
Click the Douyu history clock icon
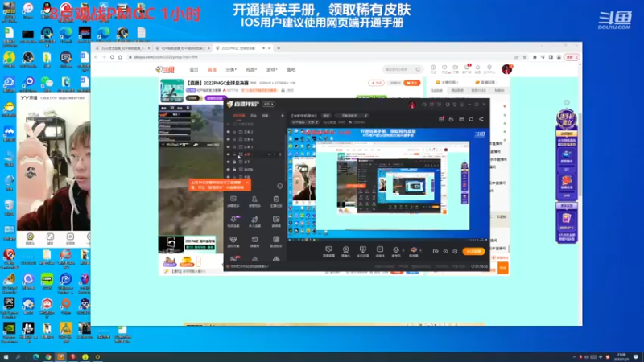pos(433,68)
